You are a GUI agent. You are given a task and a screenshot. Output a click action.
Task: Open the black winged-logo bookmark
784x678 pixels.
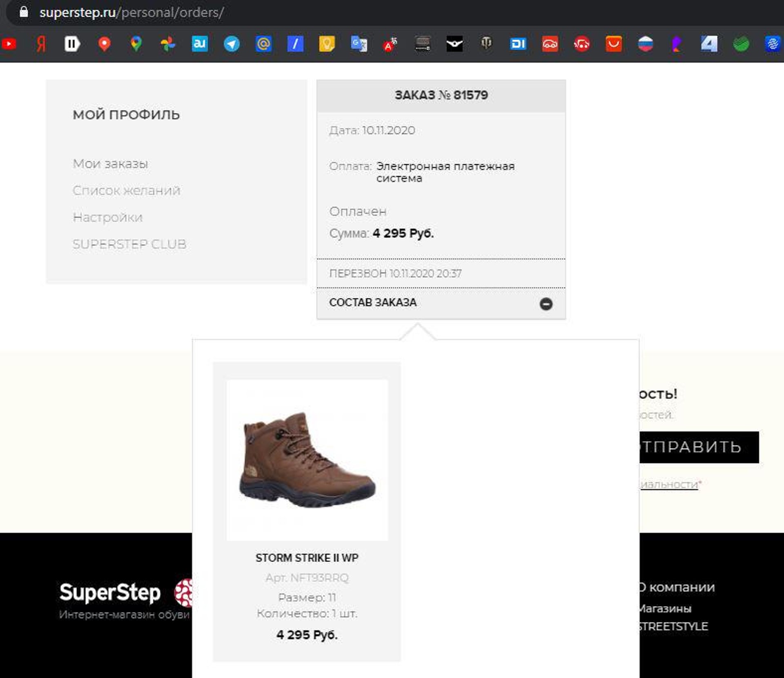click(454, 44)
